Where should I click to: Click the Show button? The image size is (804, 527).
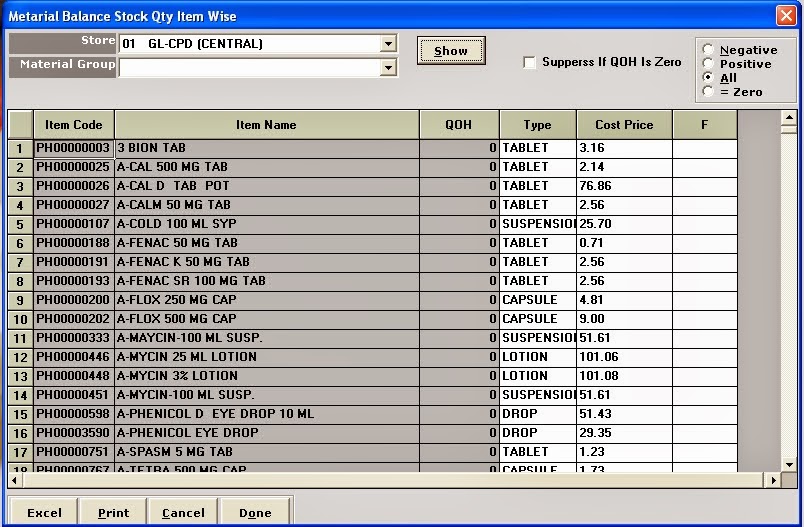point(451,51)
